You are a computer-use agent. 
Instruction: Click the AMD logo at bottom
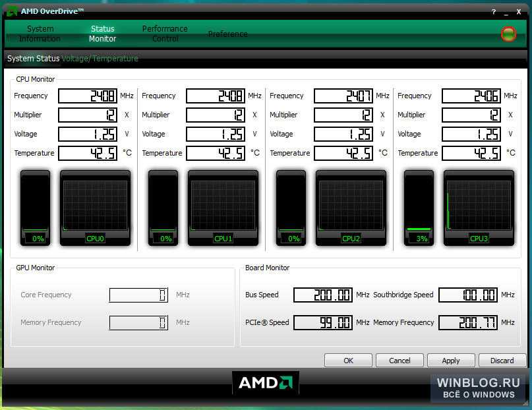point(266,383)
